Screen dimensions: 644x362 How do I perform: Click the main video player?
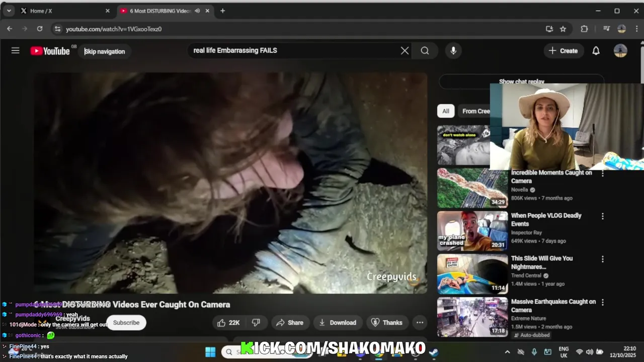230,183
